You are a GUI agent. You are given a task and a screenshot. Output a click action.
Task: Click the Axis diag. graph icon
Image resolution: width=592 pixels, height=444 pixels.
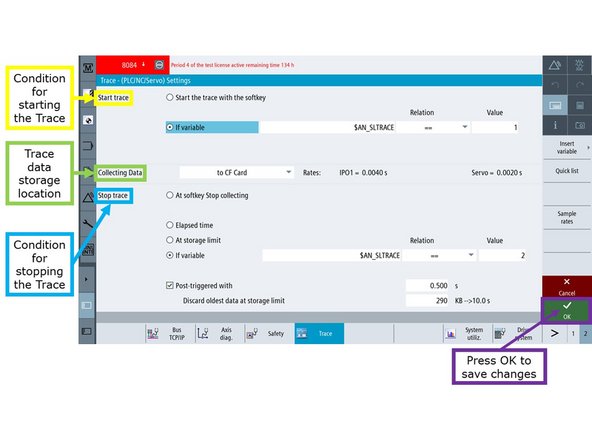point(203,333)
